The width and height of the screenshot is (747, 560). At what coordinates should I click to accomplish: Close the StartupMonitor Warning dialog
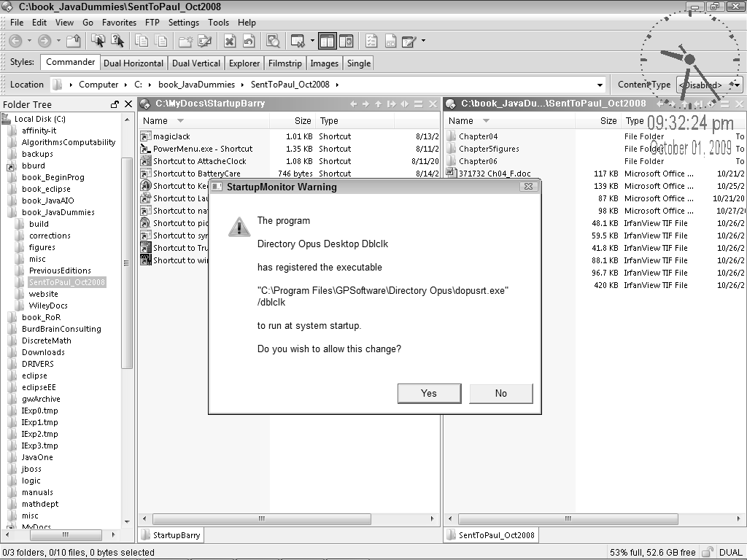pyautogui.click(x=528, y=187)
